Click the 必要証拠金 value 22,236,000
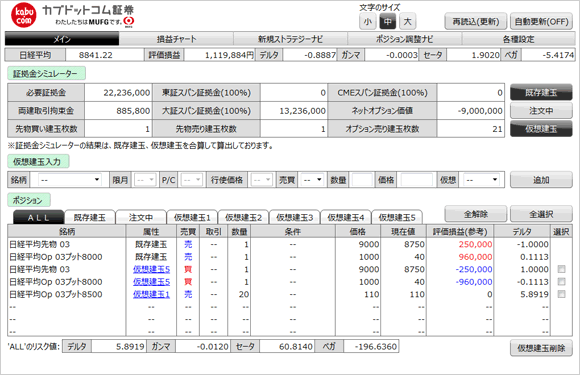 coord(127,92)
